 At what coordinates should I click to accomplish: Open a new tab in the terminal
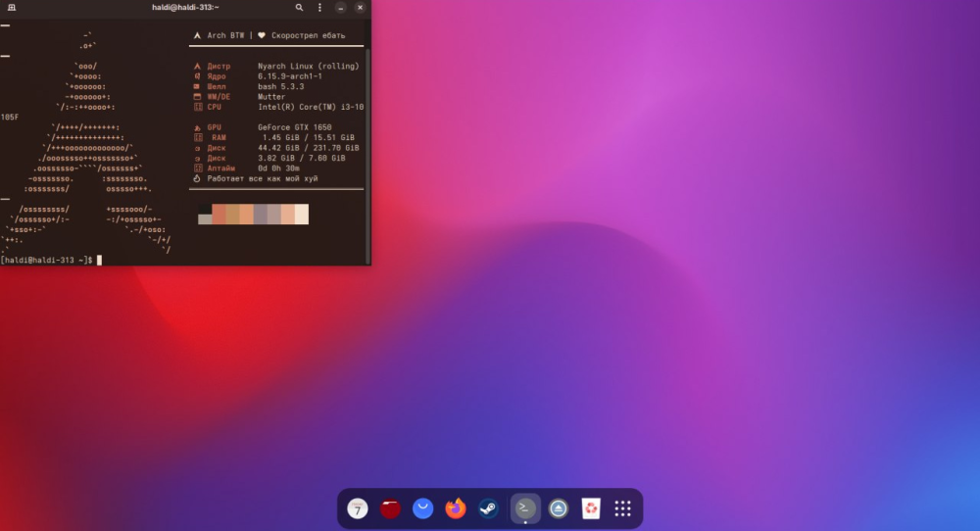coord(11,8)
